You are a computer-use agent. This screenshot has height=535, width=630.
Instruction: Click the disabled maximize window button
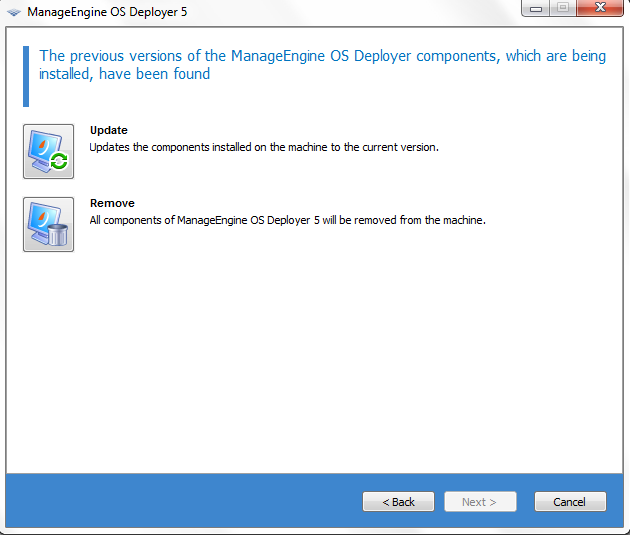[x=563, y=8]
